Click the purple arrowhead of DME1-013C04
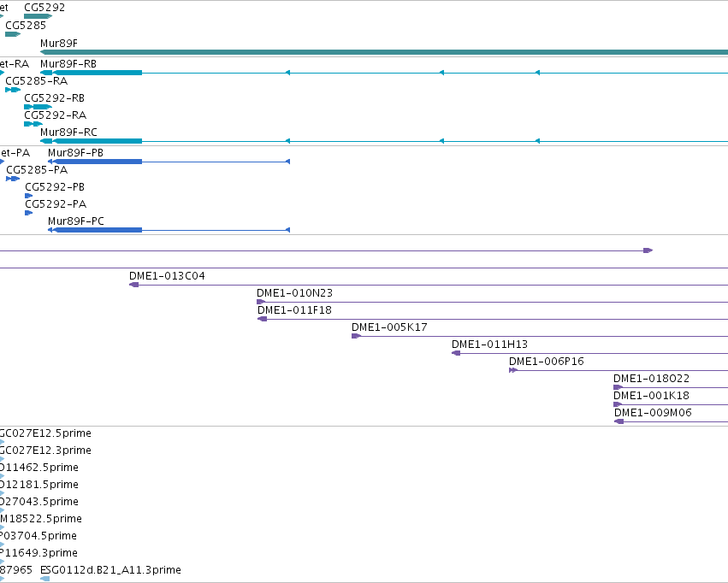Viewport: 728px width, 583px height. [x=133, y=285]
